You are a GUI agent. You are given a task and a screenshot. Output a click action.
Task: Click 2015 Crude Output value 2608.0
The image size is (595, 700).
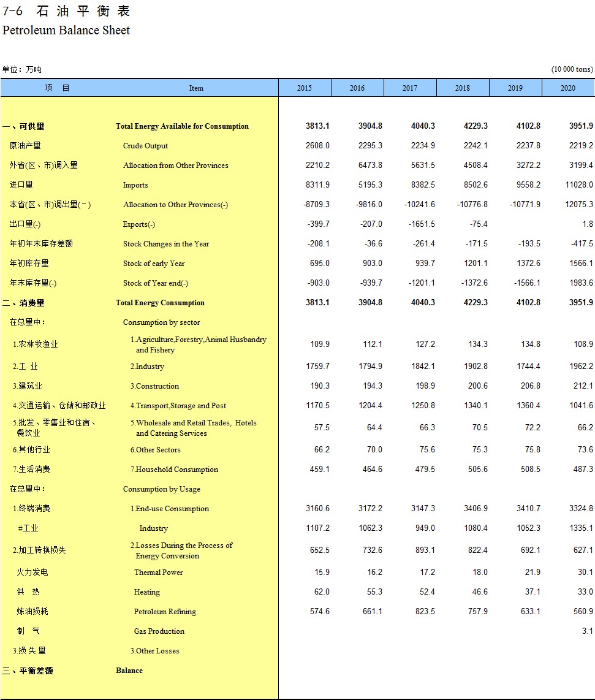(317, 146)
